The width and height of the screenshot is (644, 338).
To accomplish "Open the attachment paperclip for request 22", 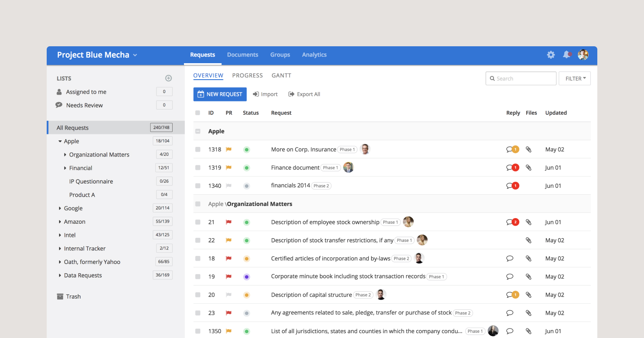I will [x=528, y=240].
